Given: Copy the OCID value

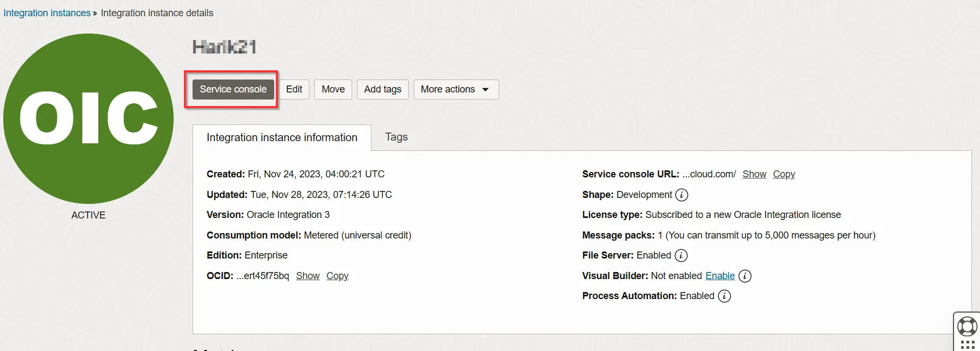Looking at the screenshot, I should tap(337, 276).
